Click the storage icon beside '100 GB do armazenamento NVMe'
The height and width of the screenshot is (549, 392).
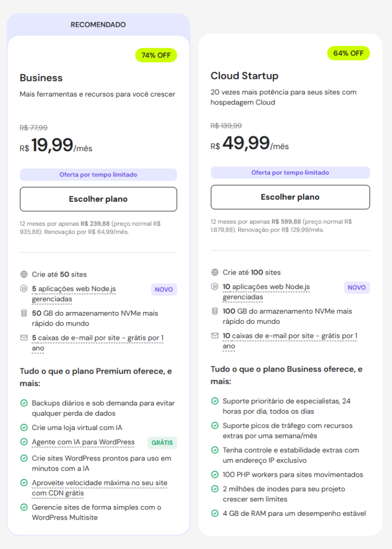tap(216, 311)
